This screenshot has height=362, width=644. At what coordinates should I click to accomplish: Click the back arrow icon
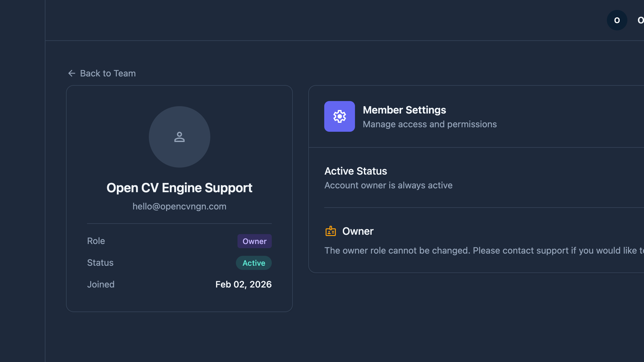72,73
